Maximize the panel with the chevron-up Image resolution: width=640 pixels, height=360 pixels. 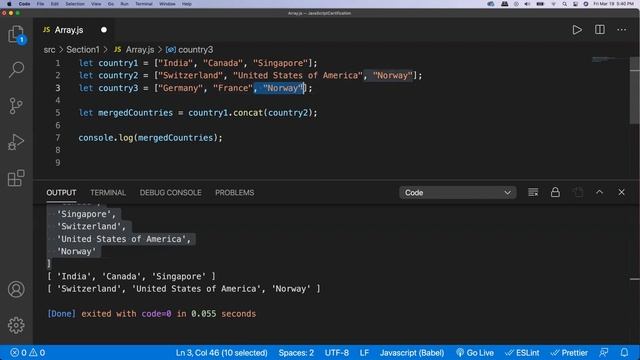point(599,192)
